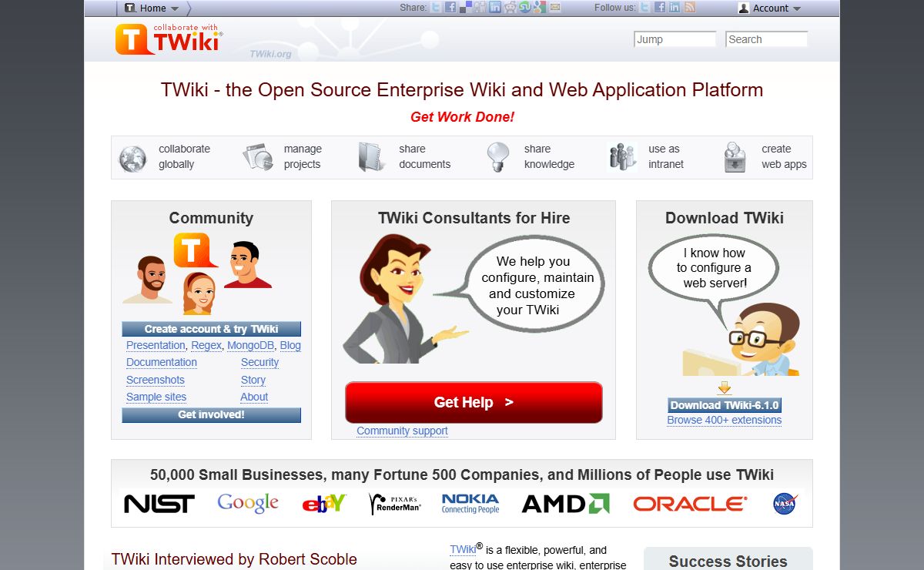Click the email share envelope icon
Screen dimensions: 924x570
pos(554,8)
